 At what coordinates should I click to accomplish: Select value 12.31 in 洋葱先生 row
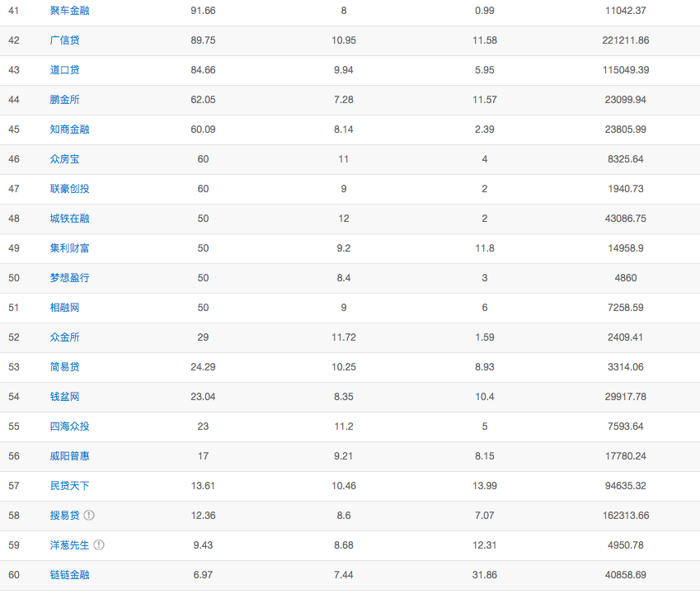[x=485, y=544]
